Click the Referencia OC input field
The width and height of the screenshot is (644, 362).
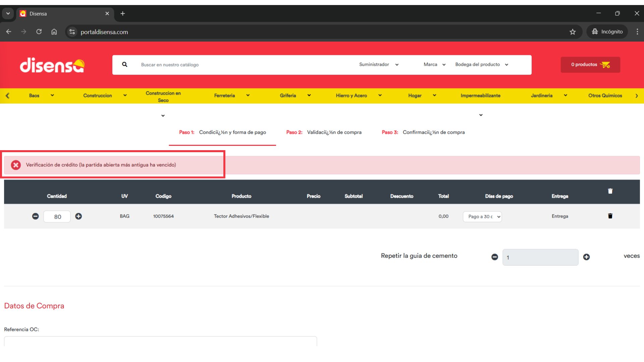pyautogui.click(x=160, y=341)
